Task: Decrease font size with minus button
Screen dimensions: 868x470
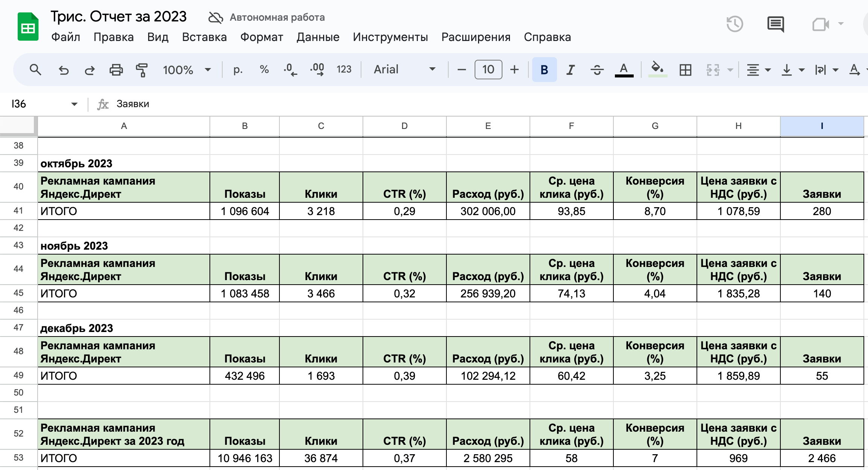Action: (x=462, y=70)
